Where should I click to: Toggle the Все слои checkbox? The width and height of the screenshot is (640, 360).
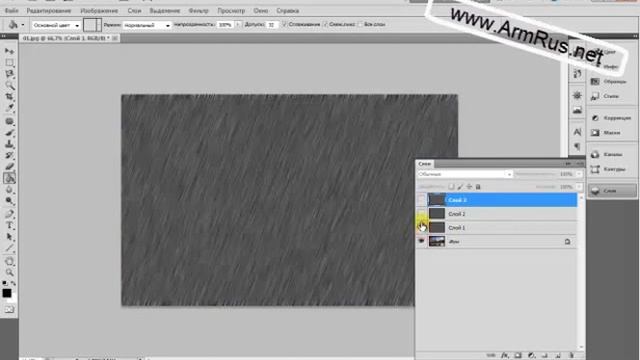click(360, 24)
